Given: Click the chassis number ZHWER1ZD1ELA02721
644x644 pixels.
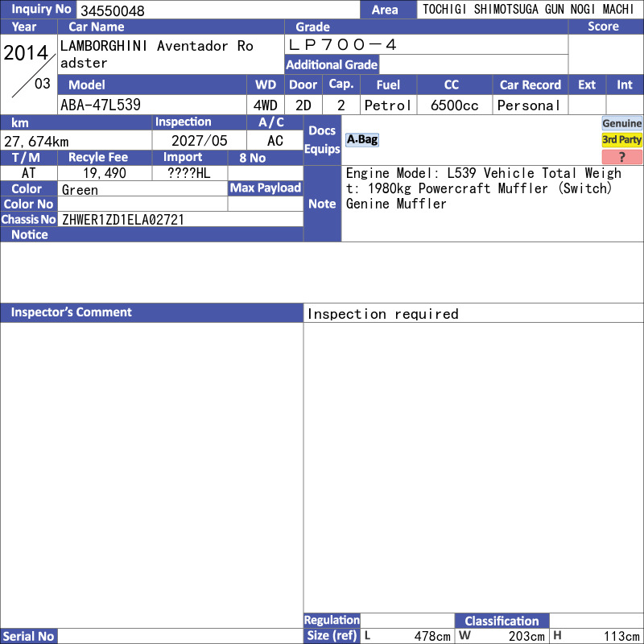Looking at the screenshot, I should 123,220.
